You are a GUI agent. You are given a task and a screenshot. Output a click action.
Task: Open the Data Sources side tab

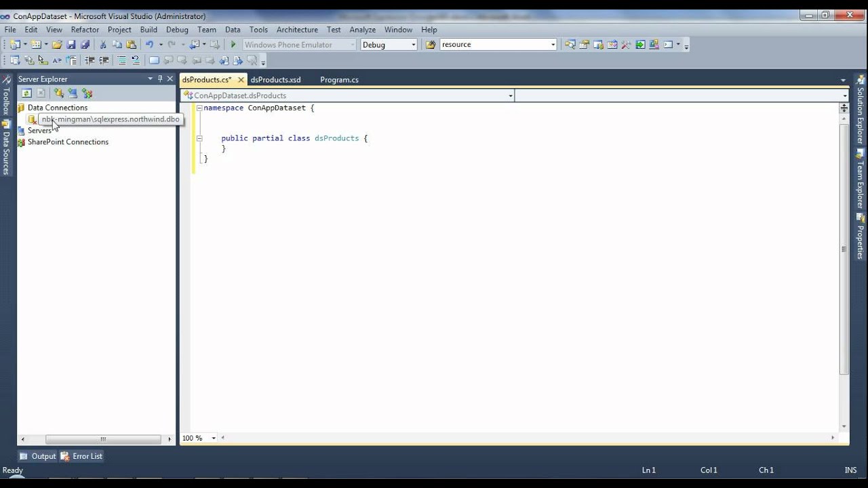tap(6, 148)
